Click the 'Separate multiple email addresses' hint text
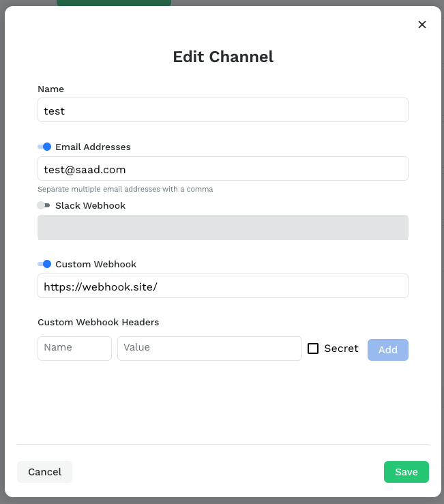 click(x=125, y=190)
